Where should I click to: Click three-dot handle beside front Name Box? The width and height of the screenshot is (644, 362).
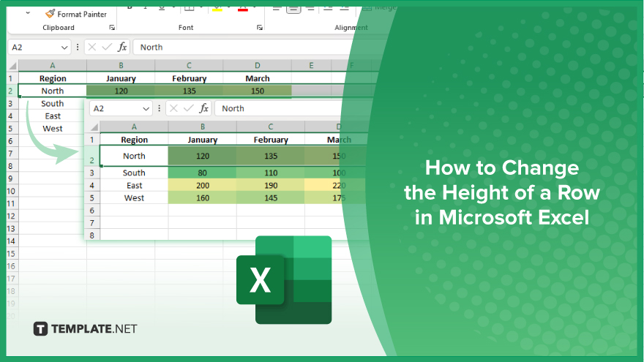(159, 108)
